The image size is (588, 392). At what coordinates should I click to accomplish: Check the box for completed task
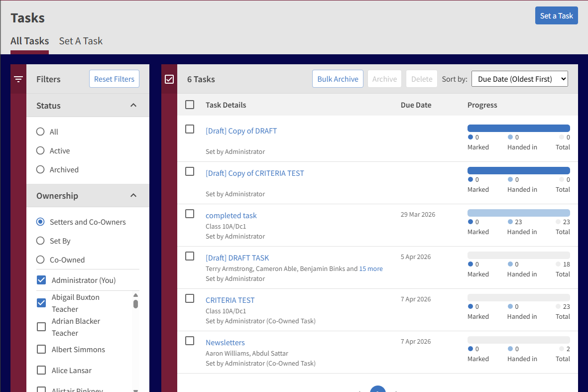pyautogui.click(x=190, y=214)
